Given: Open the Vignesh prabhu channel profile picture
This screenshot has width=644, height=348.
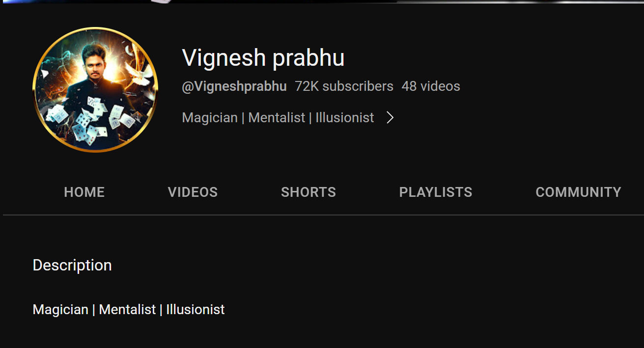Looking at the screenshot, I should point(95,90).
